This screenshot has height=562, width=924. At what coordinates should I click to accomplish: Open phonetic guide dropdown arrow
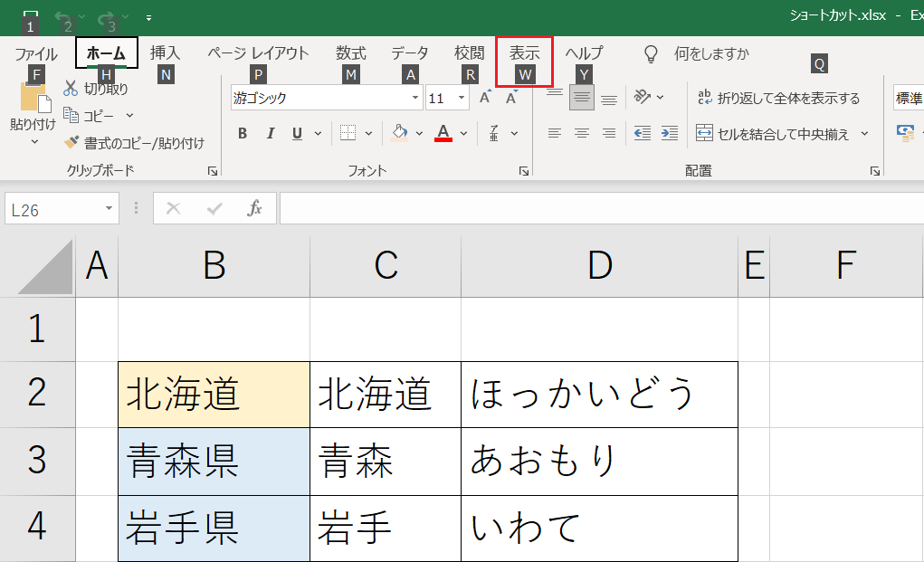tap(514, 134)
